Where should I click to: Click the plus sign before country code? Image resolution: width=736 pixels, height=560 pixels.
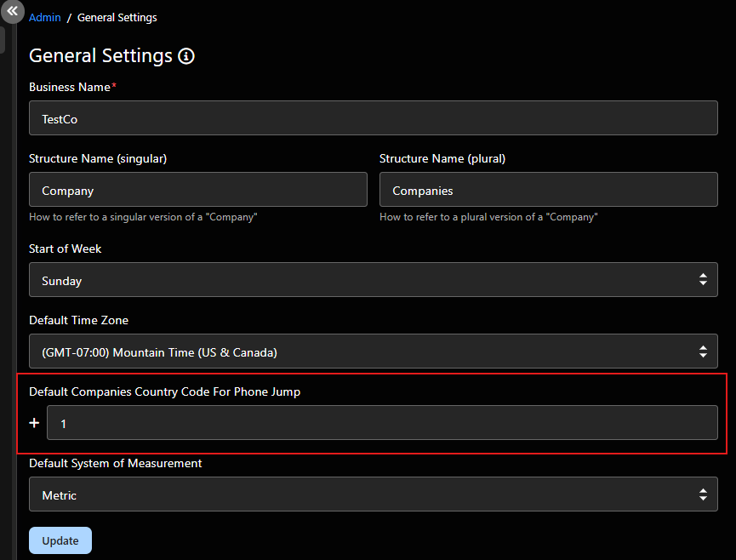(34, 423)
